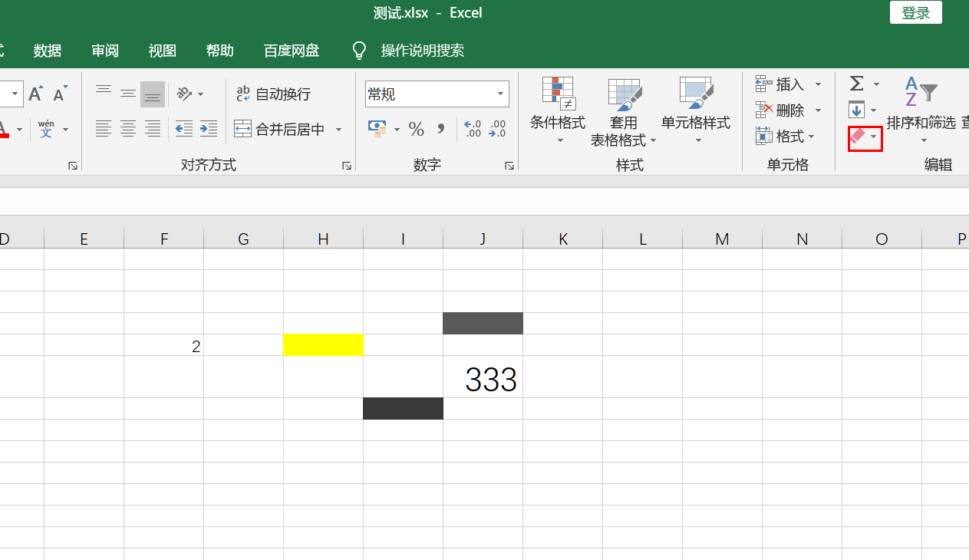Select the gray filled cell in column J
The image size is (969, 560).
click(x=483, y=324)
